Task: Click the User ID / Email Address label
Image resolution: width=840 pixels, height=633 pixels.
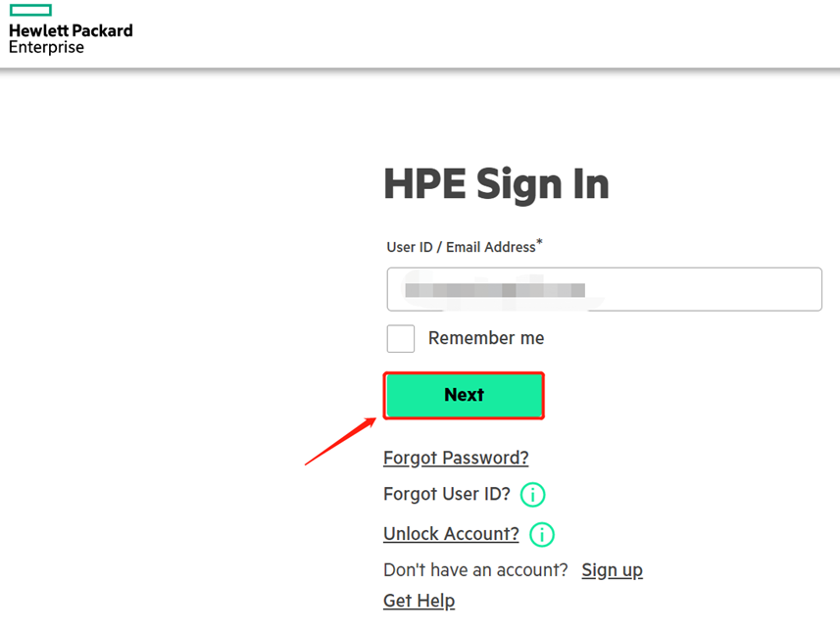Action: pyautogui.click(x=461, y=247)
